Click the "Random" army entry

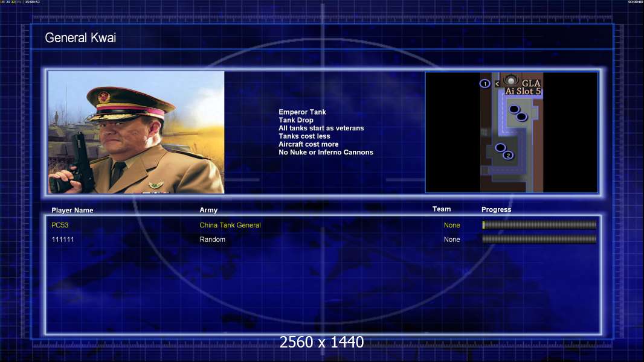point(212,240)
